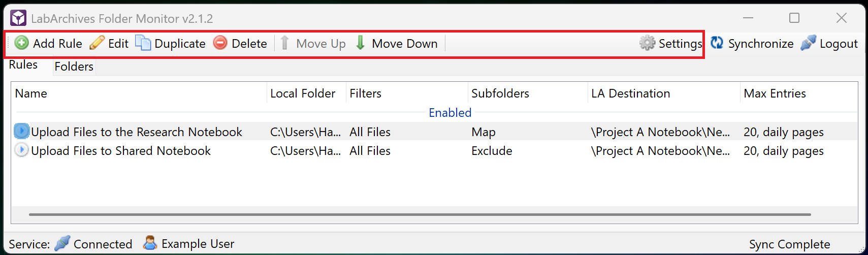The image size is (868, 255).
Task: Toggle the Research Notebook rule play icon
Action: point(21,132)
